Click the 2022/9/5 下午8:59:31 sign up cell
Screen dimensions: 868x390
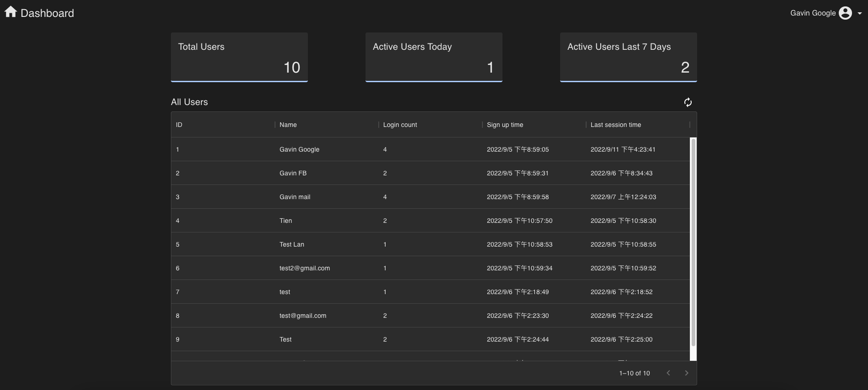534,173
